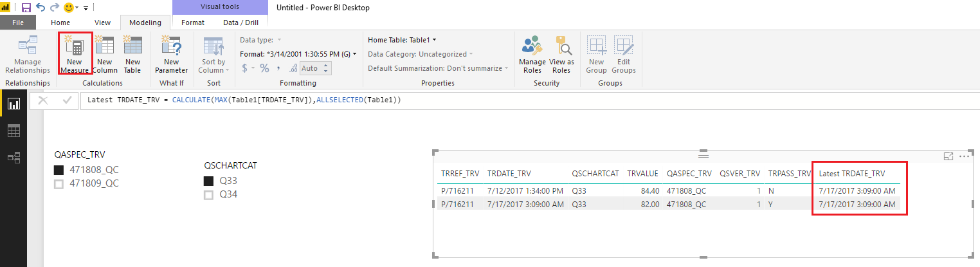980x267 pixels.
Task: Open the table visual More options ellipsis
Action: (964, 156)
